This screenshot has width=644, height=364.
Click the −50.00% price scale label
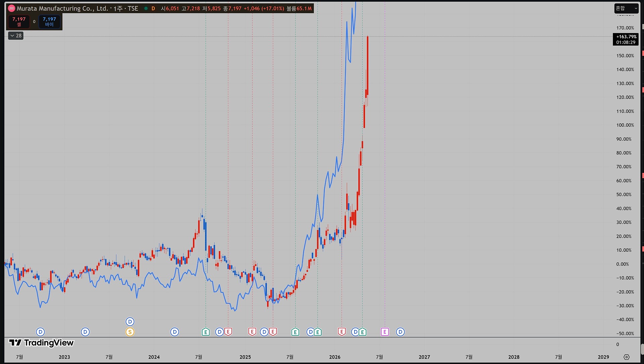point(625,333)
